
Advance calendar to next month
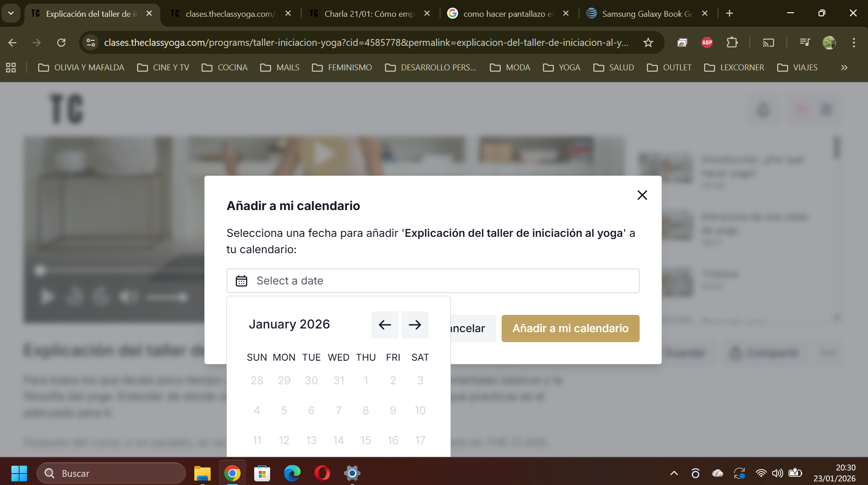(414, 325)
